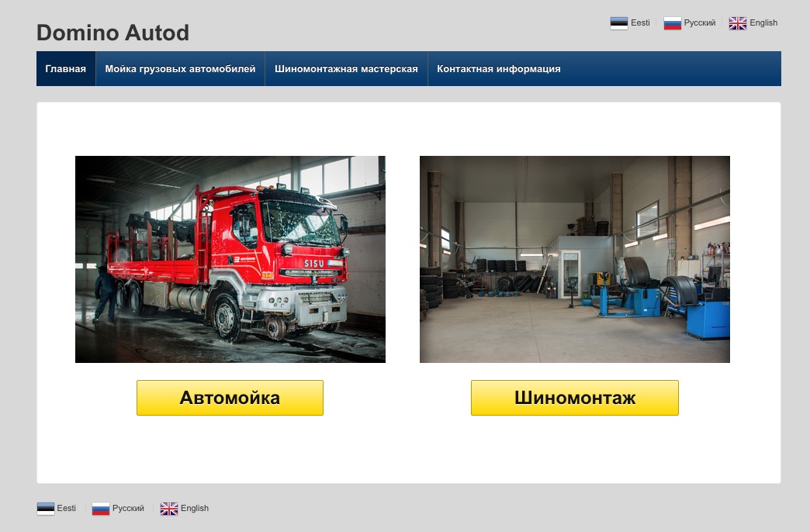Click the UK flag icon in footer

tap(169, 509)
